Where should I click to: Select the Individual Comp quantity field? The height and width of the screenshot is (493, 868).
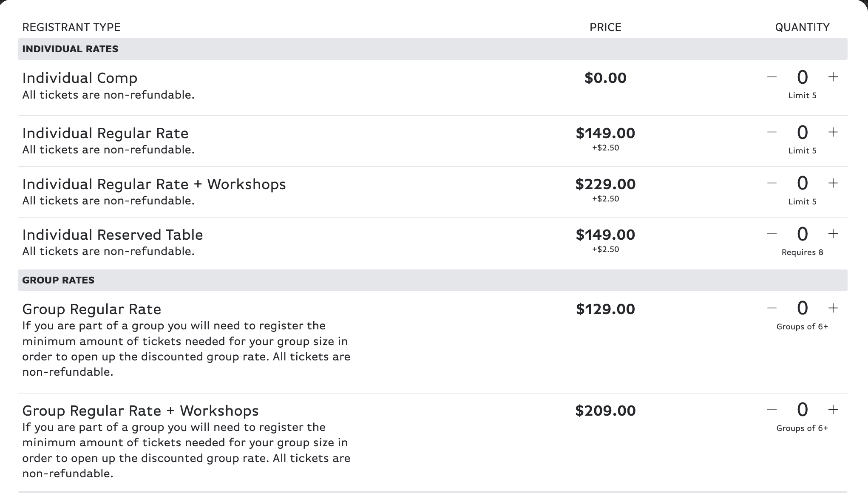(803, 77)
